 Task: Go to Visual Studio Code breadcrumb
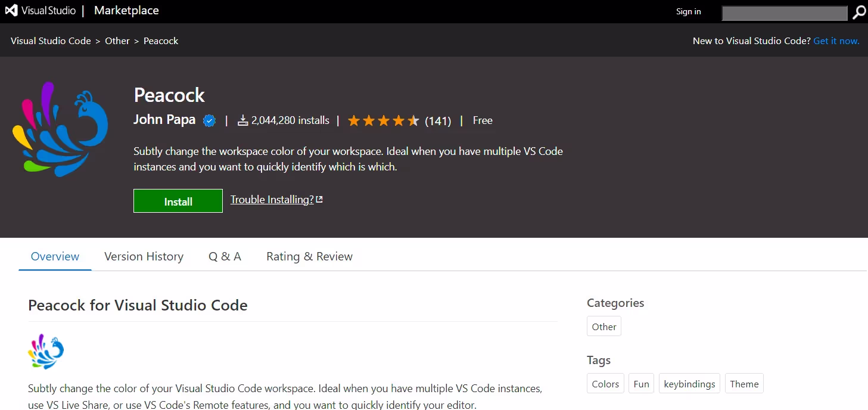51,41
